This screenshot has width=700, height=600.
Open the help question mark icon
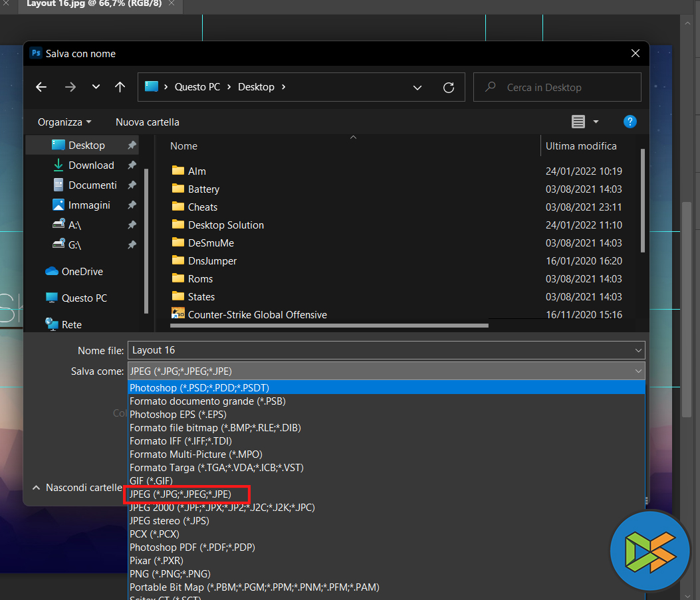click(630, 122)
